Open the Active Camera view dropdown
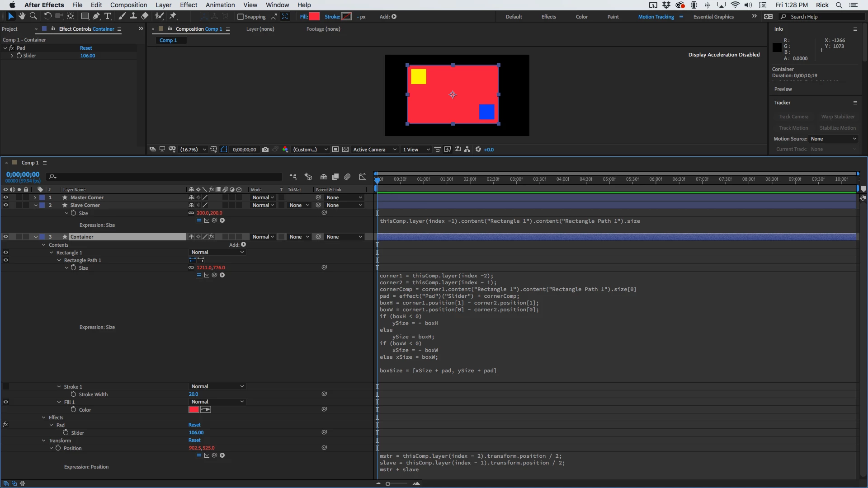This screenshot has height=488, width=868. click(374, 150)
